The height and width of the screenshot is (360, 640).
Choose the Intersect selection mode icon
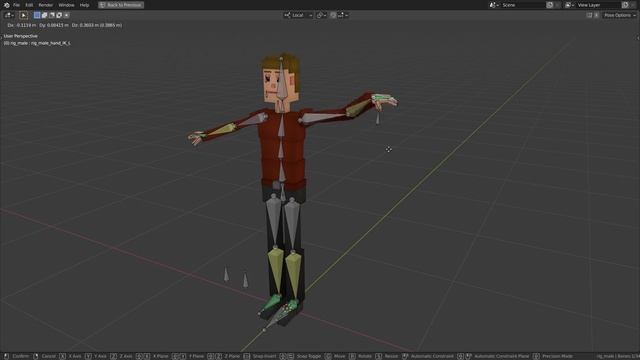(x=66, y=15)
